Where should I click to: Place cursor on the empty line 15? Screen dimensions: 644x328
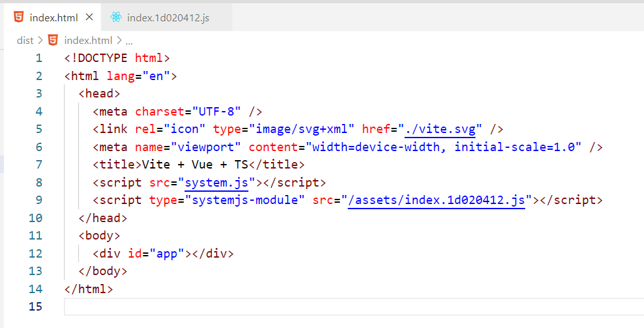(354, 307)
